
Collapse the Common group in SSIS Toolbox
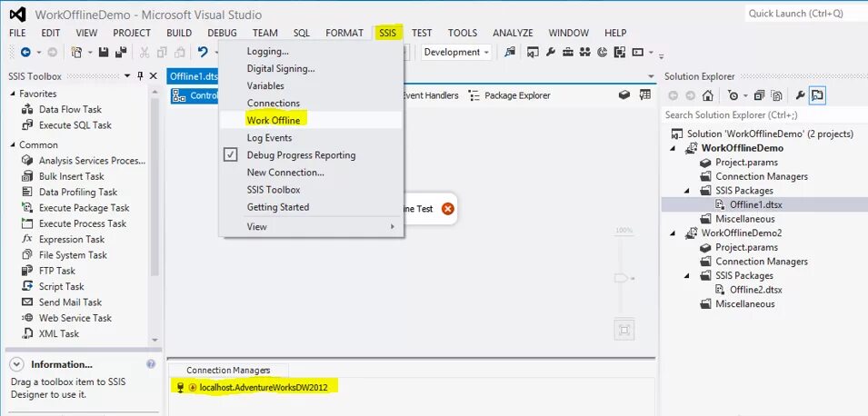coord(14,144)
